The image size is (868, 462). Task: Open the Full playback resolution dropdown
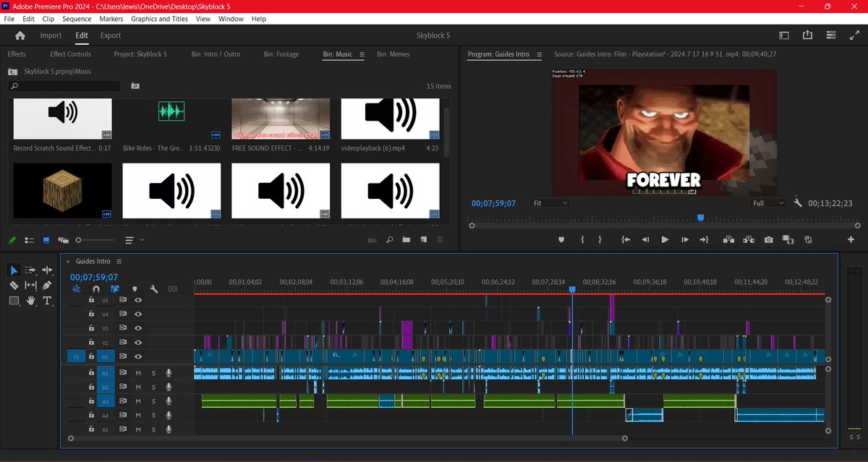click(x=767, y=203)
